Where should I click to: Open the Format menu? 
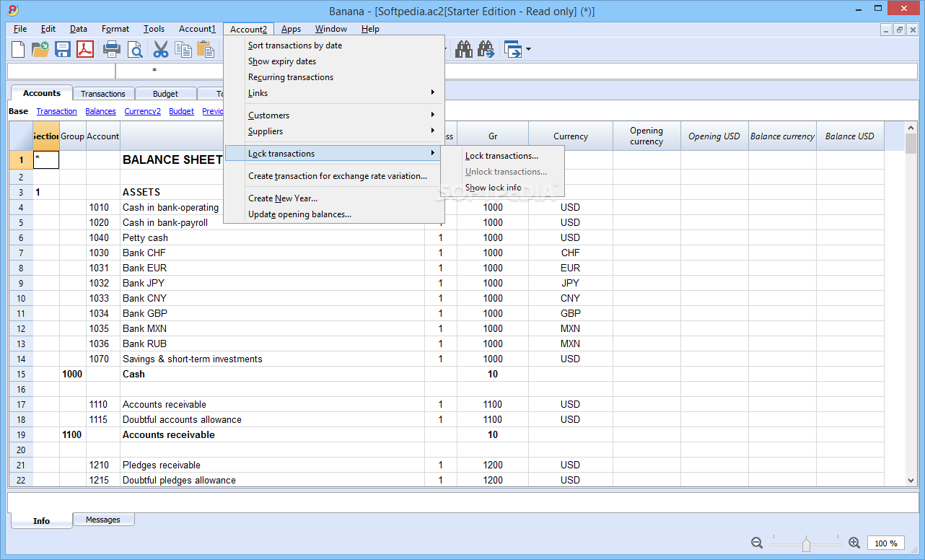(x=115, y=29)
